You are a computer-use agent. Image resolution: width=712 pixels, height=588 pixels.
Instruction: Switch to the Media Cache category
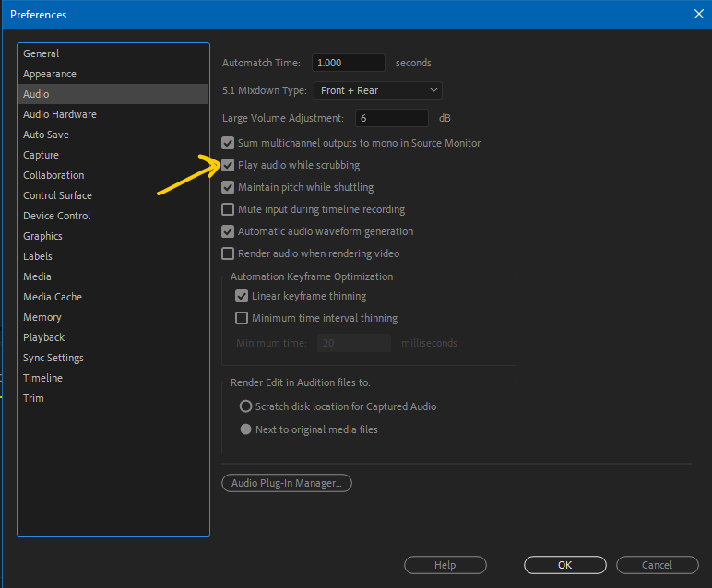point(53,297)
